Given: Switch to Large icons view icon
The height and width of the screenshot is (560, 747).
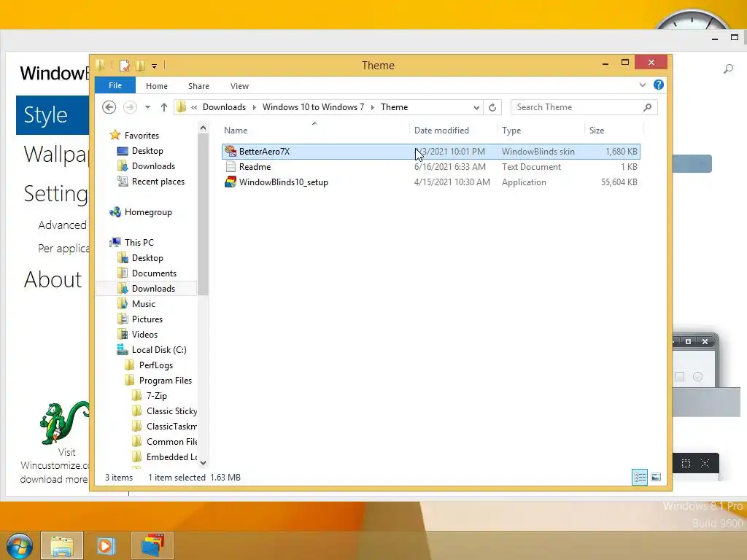Looking at the screenshot, I should tap(656, 477).
